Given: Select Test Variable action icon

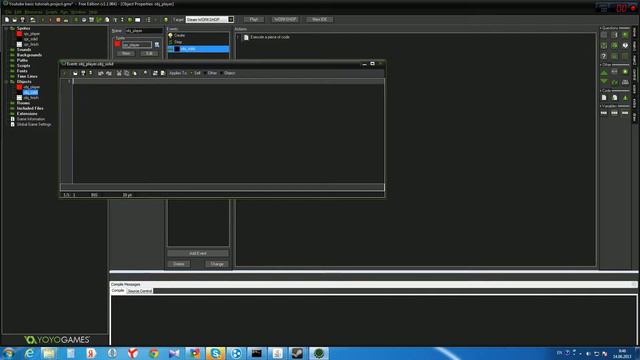Looking at the screenshot, I should pos(615,113).
